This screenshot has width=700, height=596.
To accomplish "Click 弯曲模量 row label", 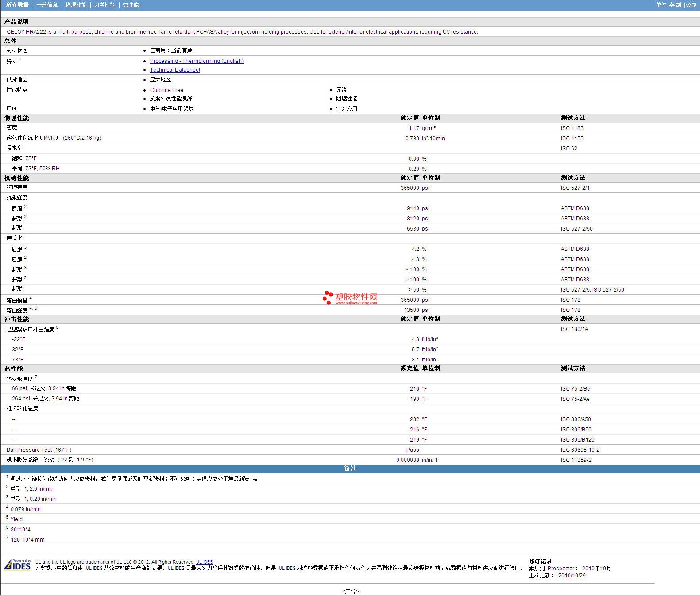I will [17, 300].
